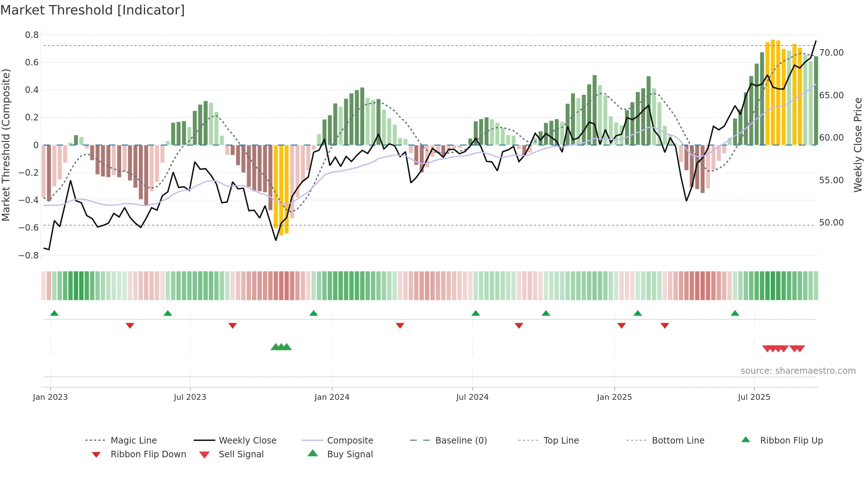
Task: Click the 70.00 price tick on the right axis
Action: tap(831, 53)
